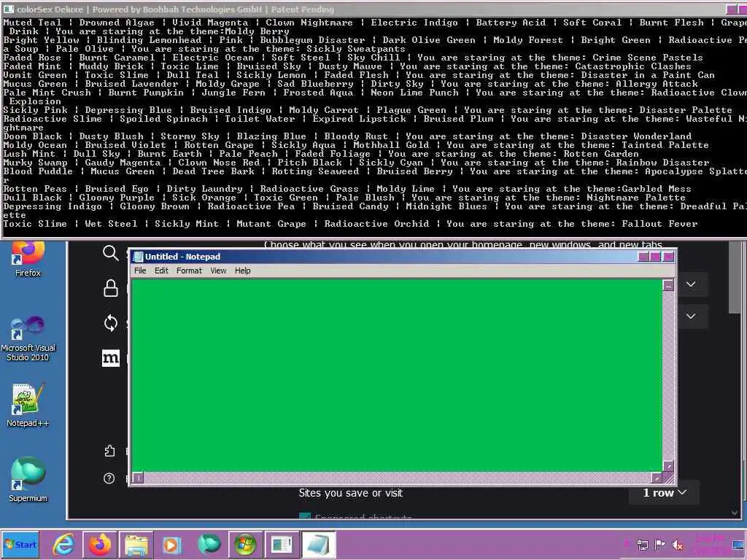Open the Edit menu in Notepad
Screen dimensions: 747x560
tap(161, 271)
